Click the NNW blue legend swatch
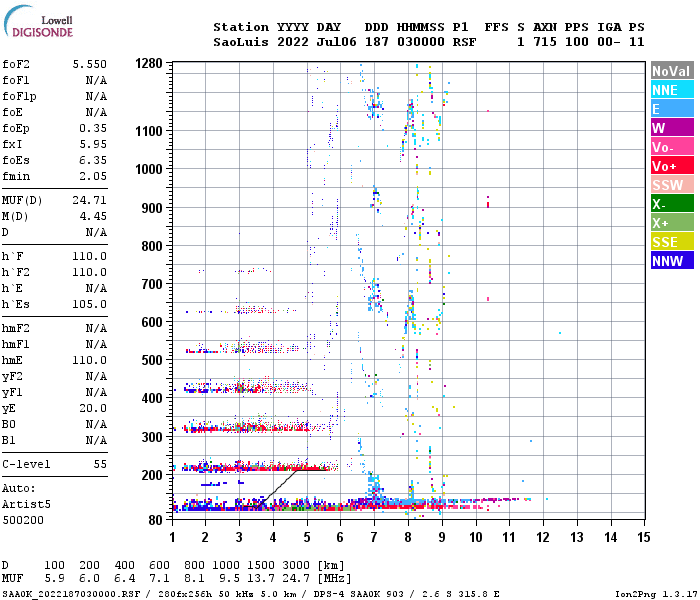This screenshot has width=700, height=600. pyautogui.click(x=672, y=261)
